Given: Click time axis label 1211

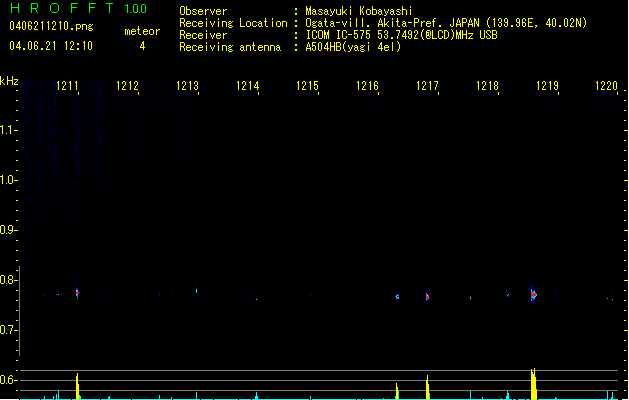Looking at the screenshot, I should (67, 86).
